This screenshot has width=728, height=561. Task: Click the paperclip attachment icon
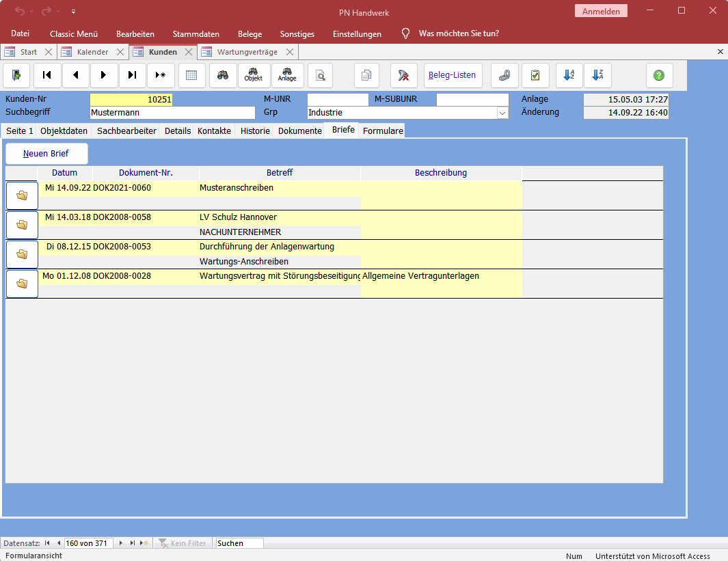click(504, 75)
